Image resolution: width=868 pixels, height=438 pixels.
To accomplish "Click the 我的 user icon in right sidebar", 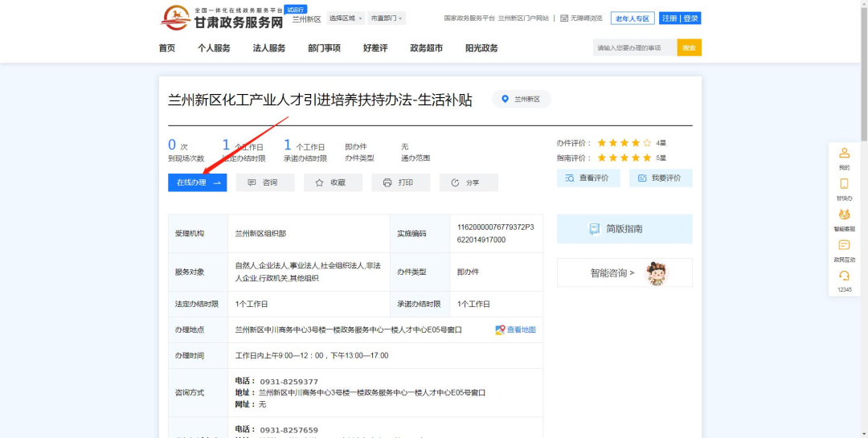I will pos(844,154).
